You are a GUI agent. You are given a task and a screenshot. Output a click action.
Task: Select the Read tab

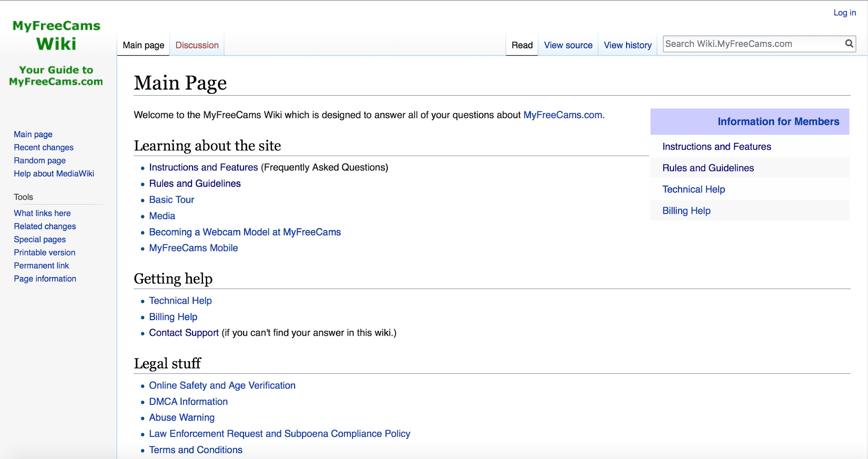[522, 45]
